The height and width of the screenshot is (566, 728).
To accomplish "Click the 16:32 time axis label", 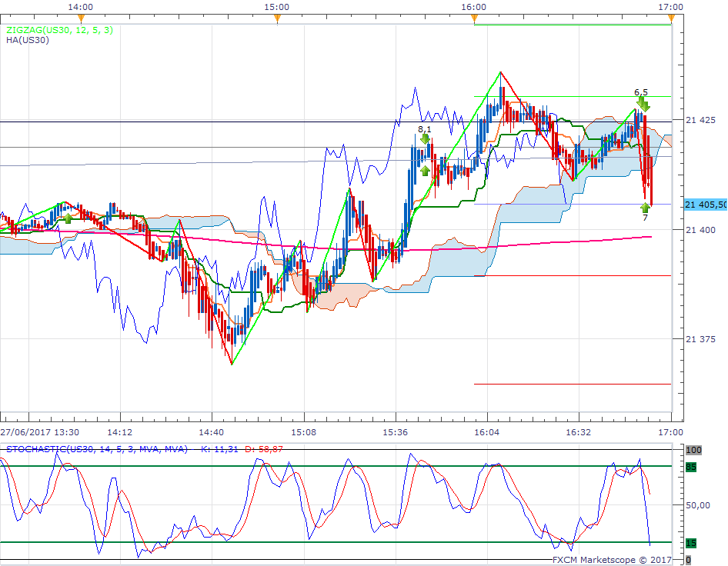I will (579, 432).
